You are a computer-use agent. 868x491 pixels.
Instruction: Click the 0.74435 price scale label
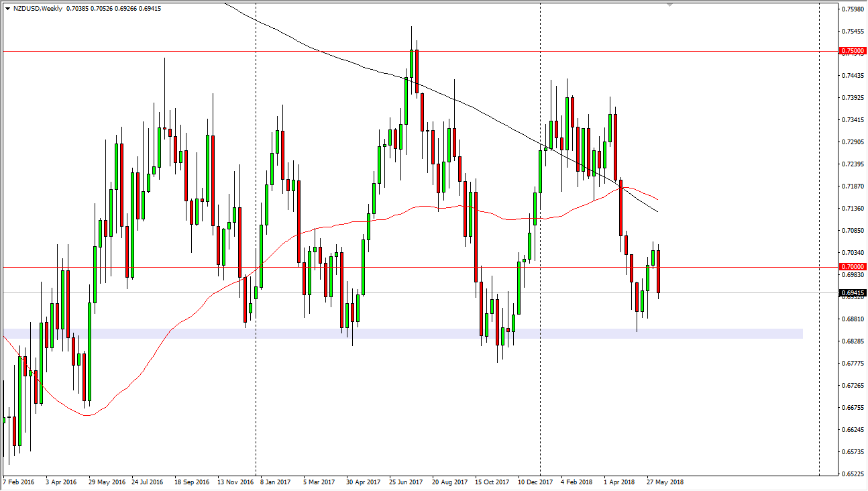coord(852,76)
